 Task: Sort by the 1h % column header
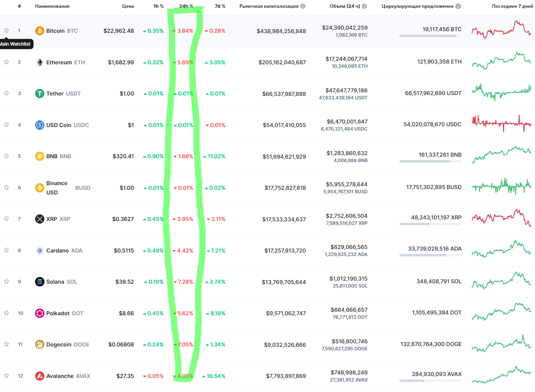click(158, 6)
